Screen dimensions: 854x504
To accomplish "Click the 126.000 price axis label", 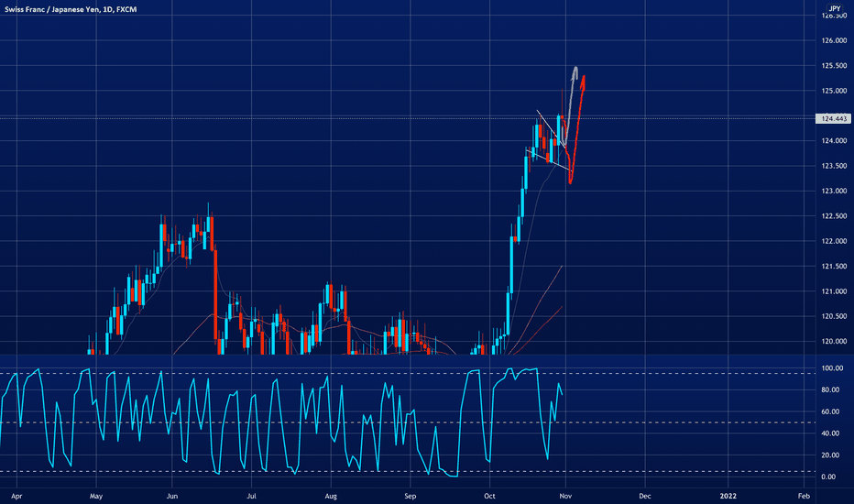I will coord(834,41).
